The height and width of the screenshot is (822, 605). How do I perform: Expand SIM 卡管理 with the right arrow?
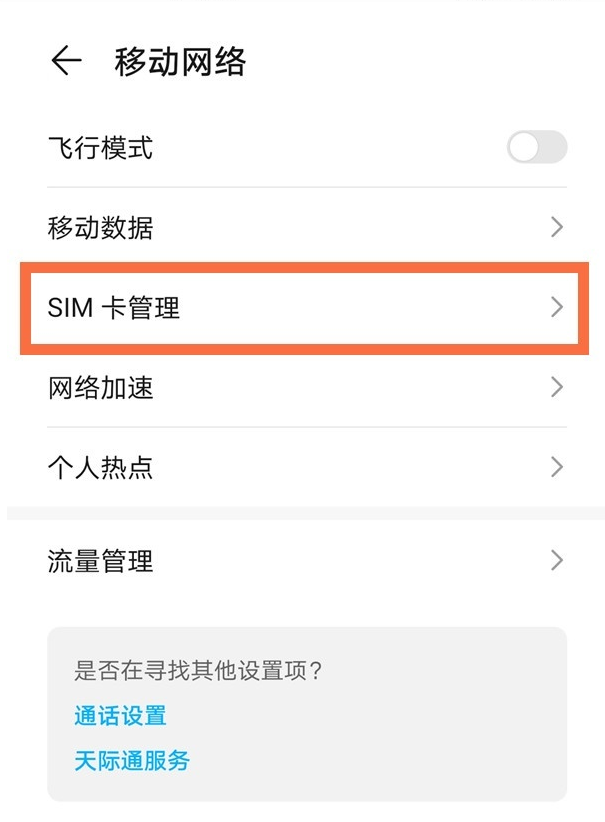click(x=557, y=308)
